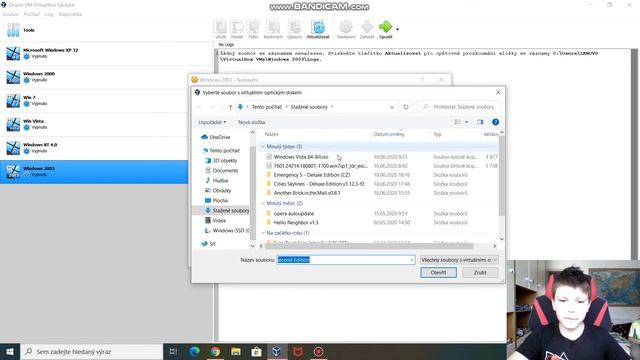Click the up-folder arrow in file dialog
The image size is (640, 360).
click(x=230, y=107)
